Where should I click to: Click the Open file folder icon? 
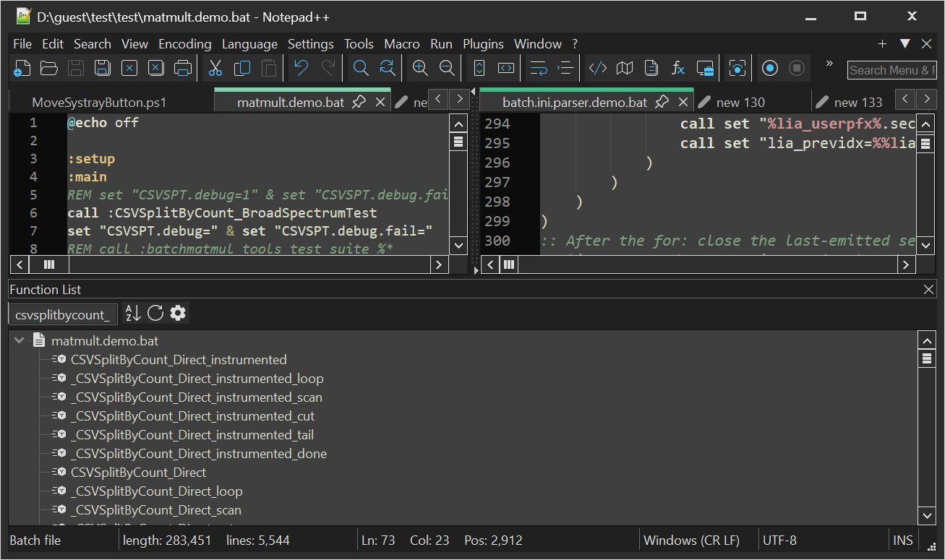click(x=48, y=69)
